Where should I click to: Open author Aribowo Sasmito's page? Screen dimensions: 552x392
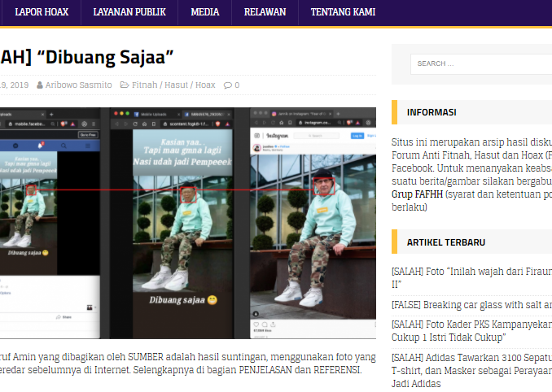(x=78, y=85)
